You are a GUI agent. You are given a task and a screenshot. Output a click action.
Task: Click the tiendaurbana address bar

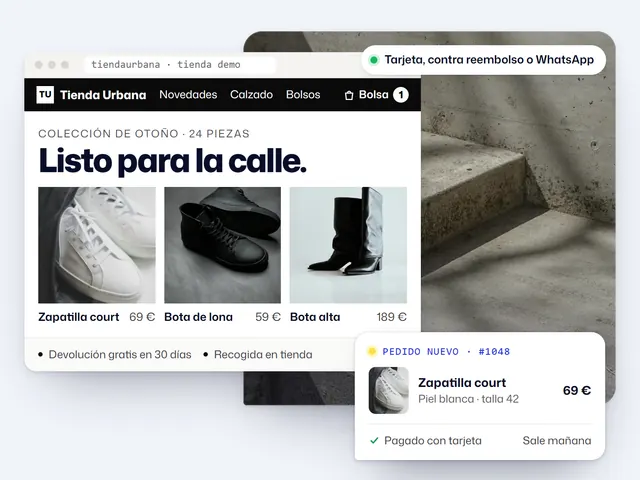[x=180, y=64]
